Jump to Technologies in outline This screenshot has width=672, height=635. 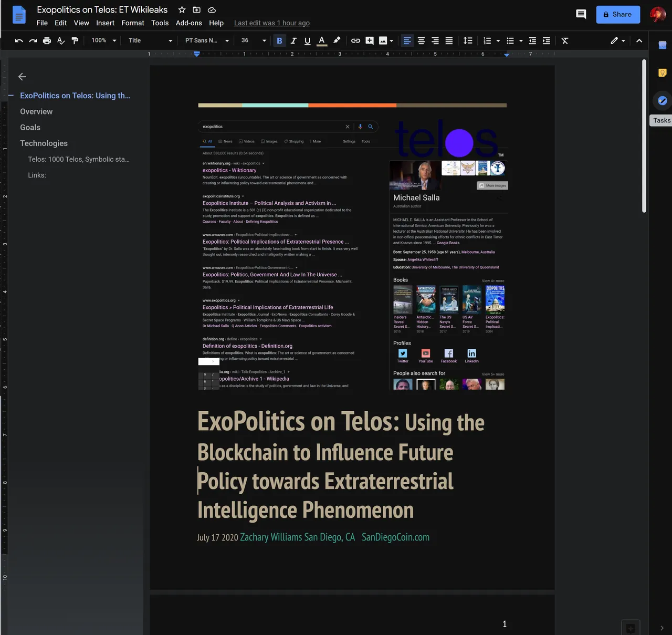(x=44, y=143)
